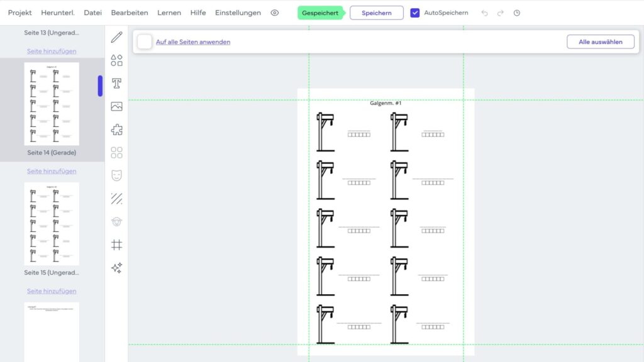The height and width of the screenshot is (362, 644).
Task: Click Seite hinzufügen link below Seite 14
Action: [x=52, y=171]
